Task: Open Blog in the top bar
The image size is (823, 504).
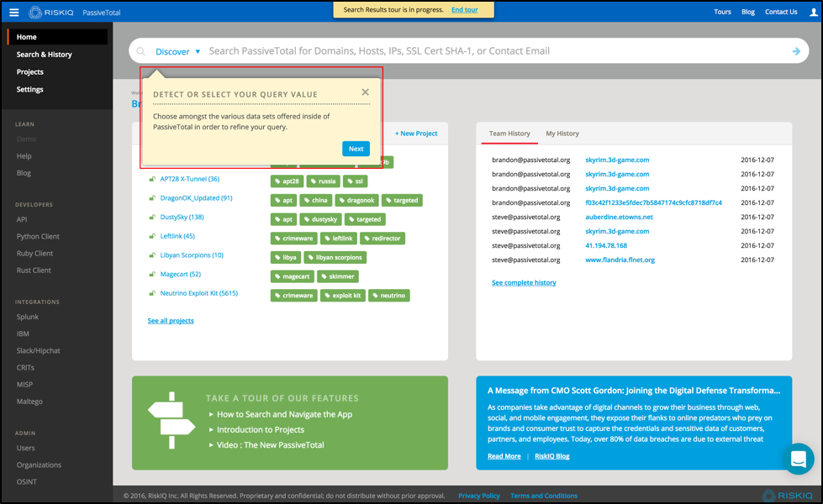Action: (748, 12)
